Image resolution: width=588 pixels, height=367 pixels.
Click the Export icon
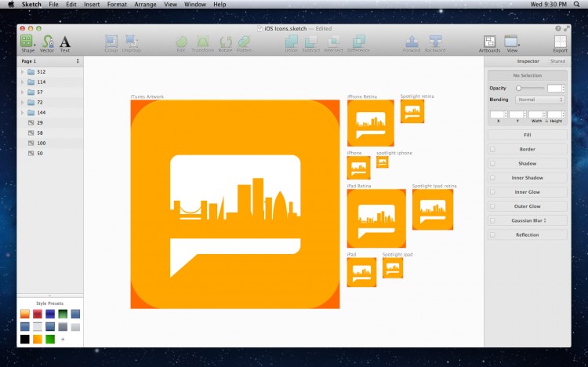560,42
